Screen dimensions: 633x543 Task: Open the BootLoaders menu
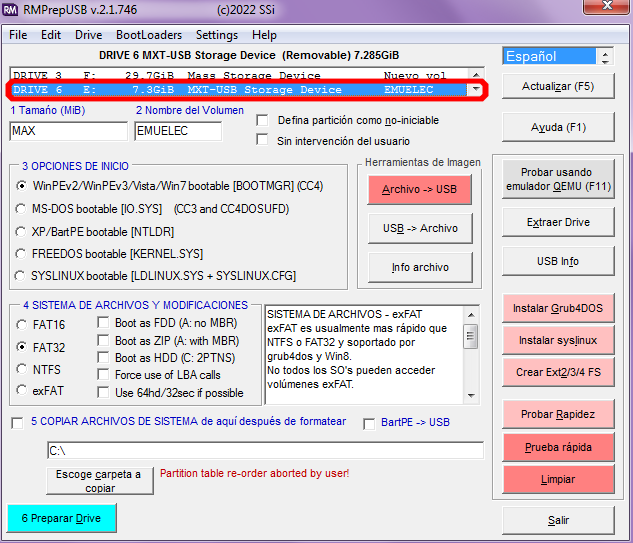click(149, 35)
